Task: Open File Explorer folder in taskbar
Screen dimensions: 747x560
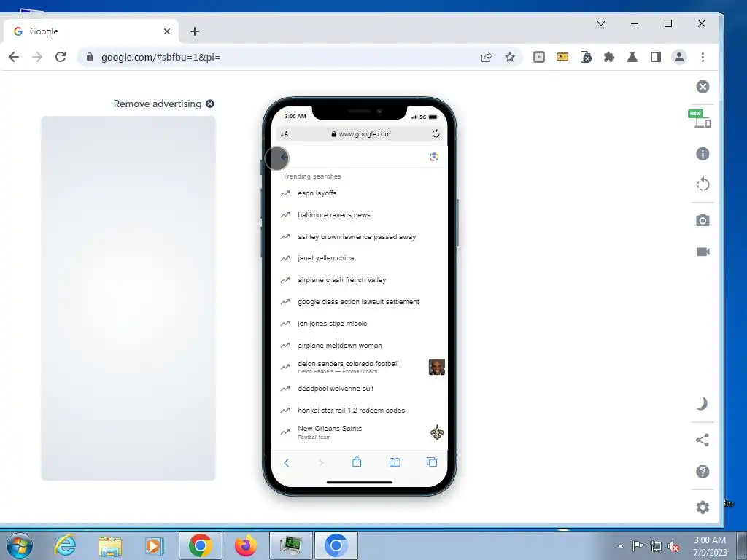Action: point(110,546)
